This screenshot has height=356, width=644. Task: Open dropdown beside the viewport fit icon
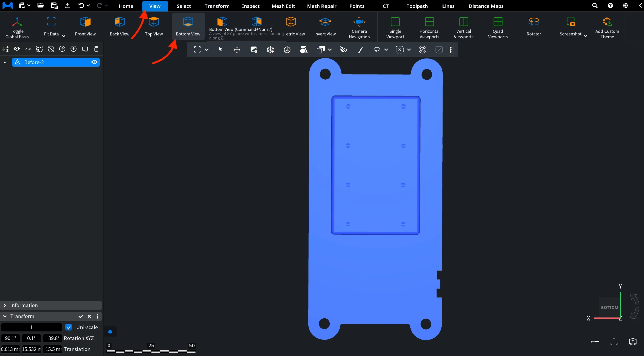click(x=207, y=50)
